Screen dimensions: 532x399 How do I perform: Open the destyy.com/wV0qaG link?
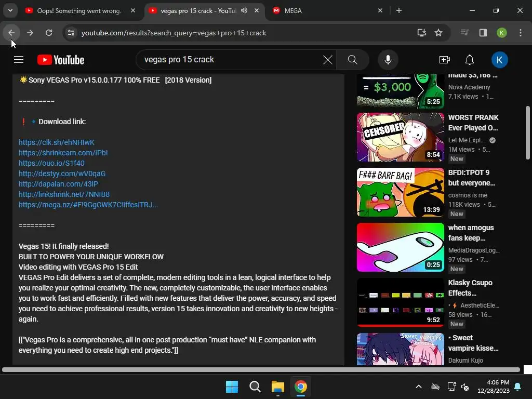point(62,174)
